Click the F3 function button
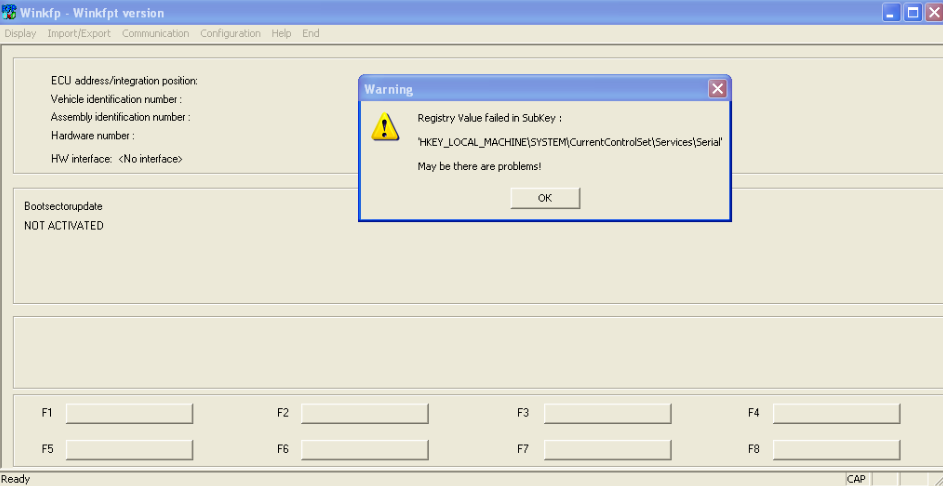Viewport: 943px width, 486px height. (x=607, y=413)
